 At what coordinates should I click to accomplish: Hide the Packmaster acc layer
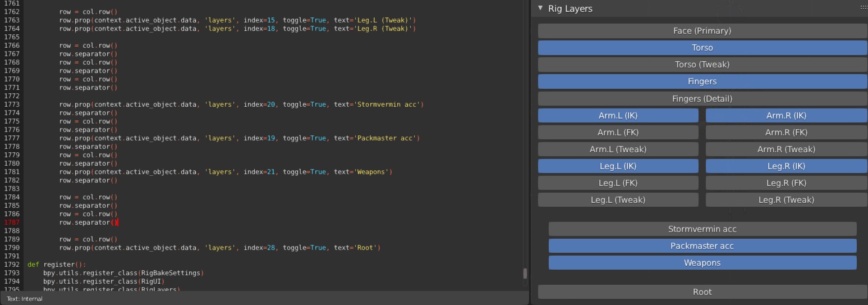pos(702,246)
